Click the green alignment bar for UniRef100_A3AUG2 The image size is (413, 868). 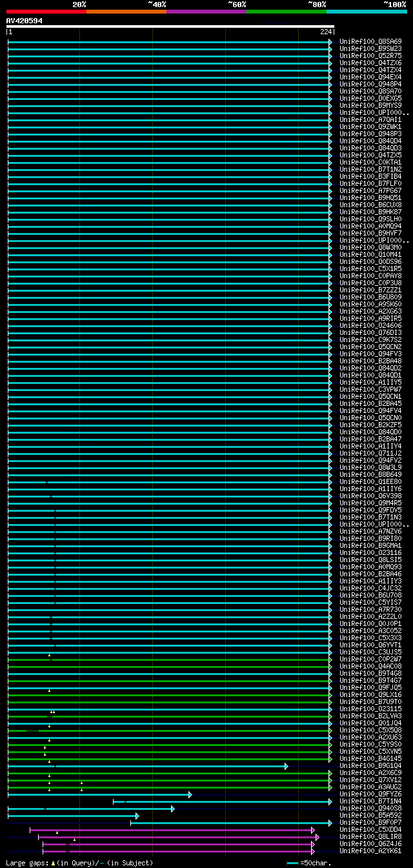click(x=170, y=787)
